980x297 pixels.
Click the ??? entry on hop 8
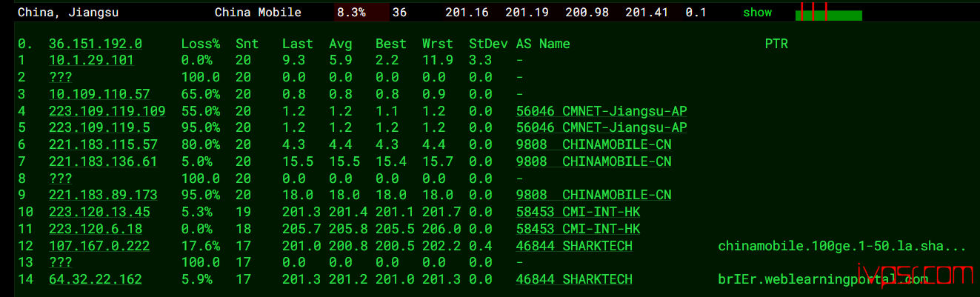pyautogui.click(x=61, y=178)
